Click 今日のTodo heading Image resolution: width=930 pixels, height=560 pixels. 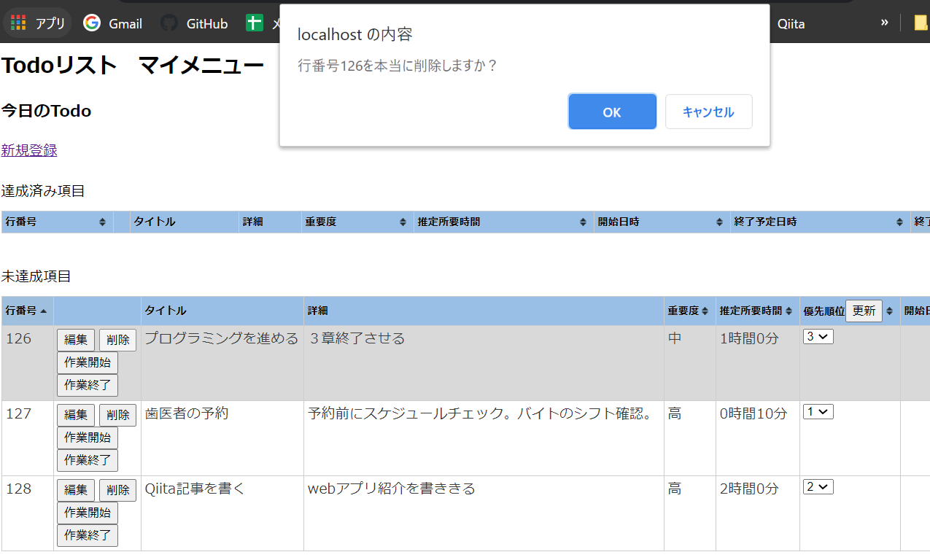coord(46,111)
